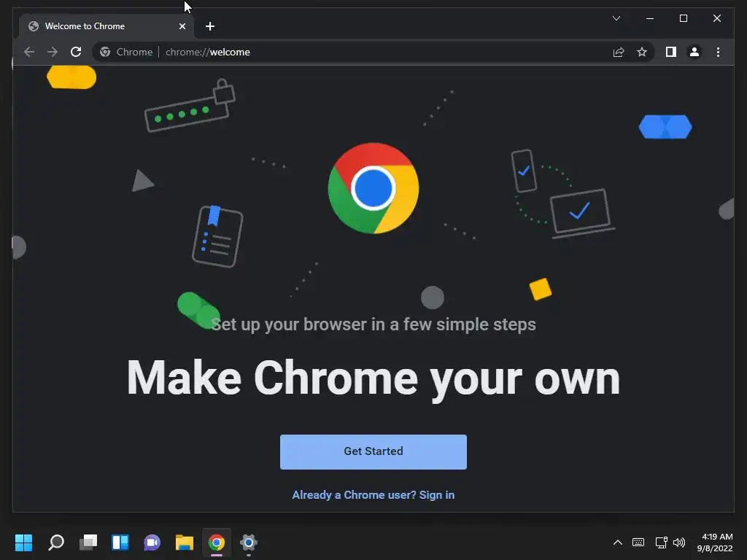Bookmark this tab with star icon
Image resolution: width=747 pixels, height=560 pixels.
642,52
